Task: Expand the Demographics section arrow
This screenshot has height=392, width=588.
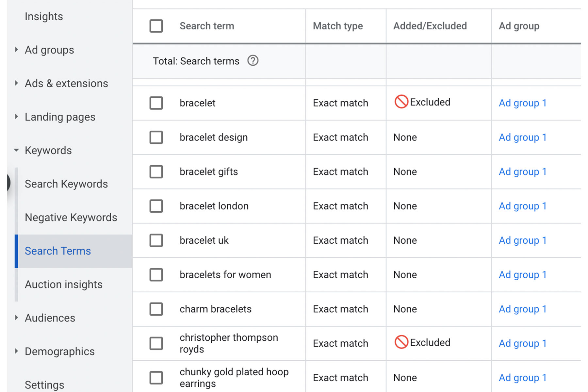Action: point(16,351)
